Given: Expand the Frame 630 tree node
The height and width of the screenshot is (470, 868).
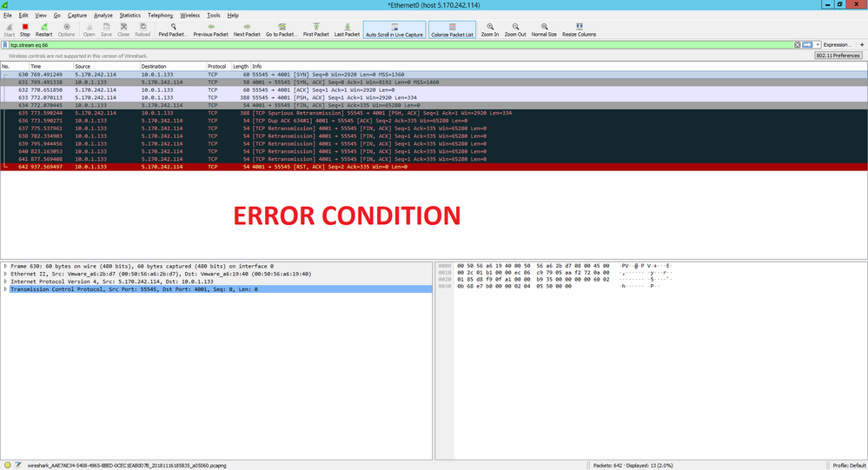Looking at the screenshot, I should (5, 267).
